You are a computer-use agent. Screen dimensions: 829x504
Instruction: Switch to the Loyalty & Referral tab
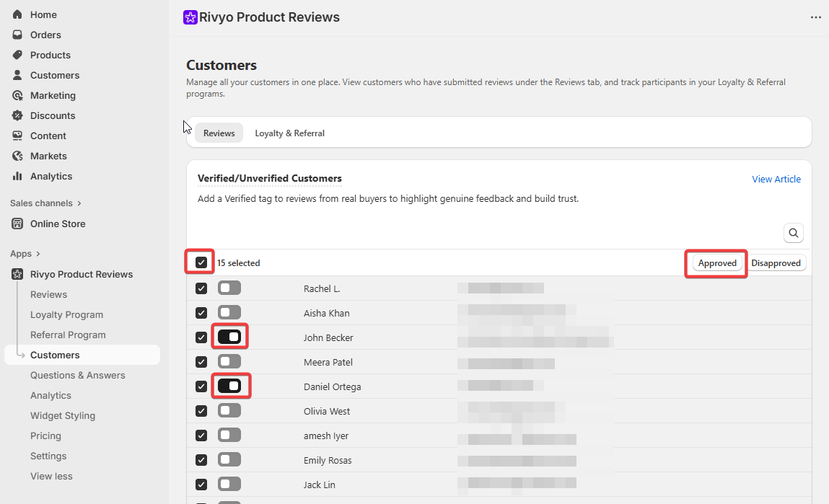tap(290, 133)
